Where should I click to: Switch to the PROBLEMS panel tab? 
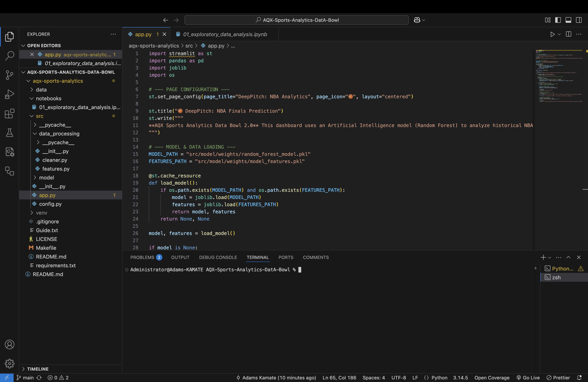[x=146, y=257]
